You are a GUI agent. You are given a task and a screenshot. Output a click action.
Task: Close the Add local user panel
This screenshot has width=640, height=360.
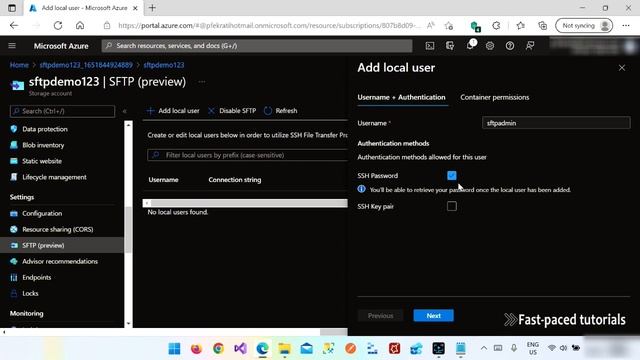tap(622, 68)
